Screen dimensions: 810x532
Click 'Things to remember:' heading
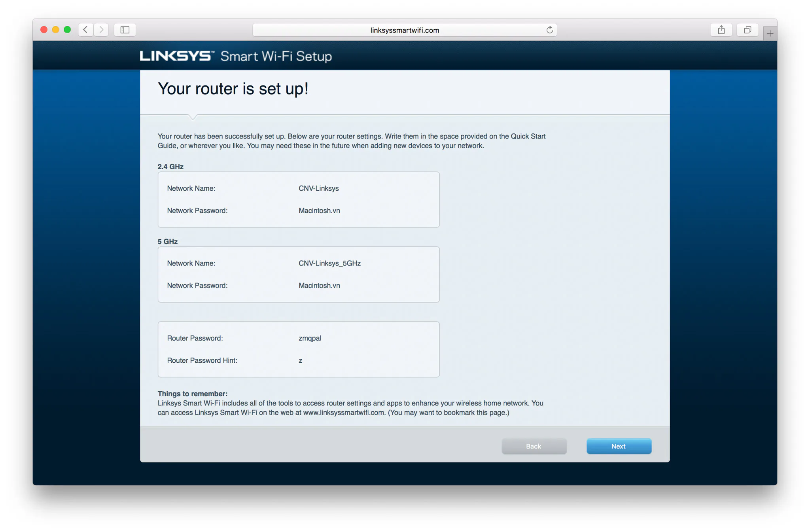click(193, 394)
